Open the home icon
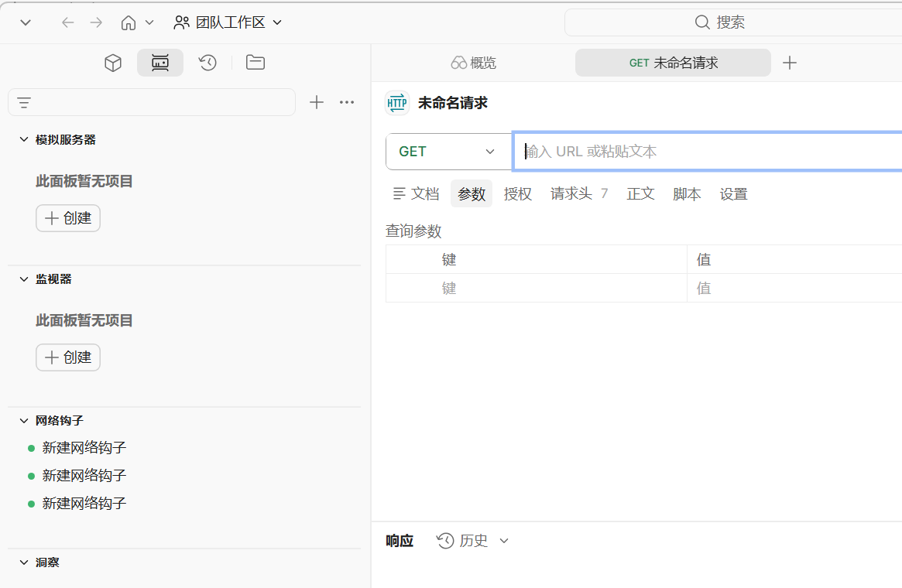This screenshot has width=902, height=588. [x=129, y=22]
